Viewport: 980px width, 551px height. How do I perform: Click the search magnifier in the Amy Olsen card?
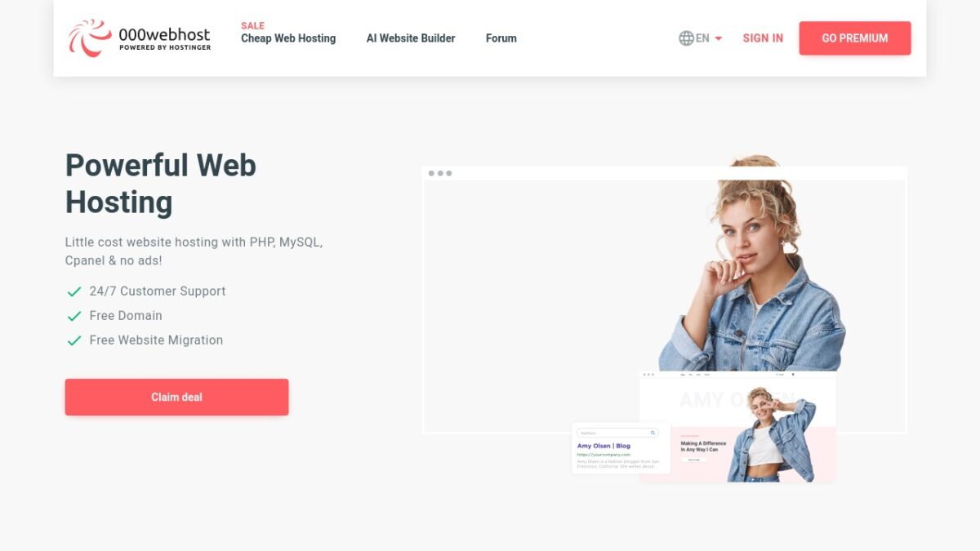(653, 433)
